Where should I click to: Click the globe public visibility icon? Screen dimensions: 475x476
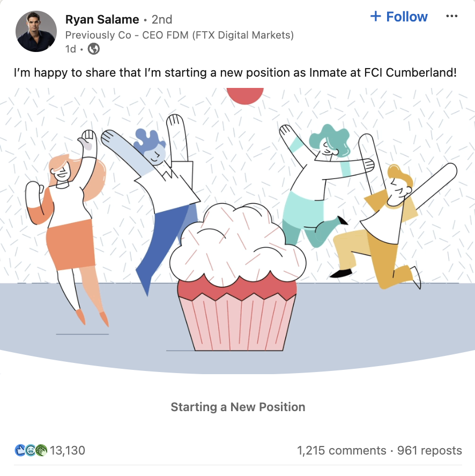(x=93, y=49)
